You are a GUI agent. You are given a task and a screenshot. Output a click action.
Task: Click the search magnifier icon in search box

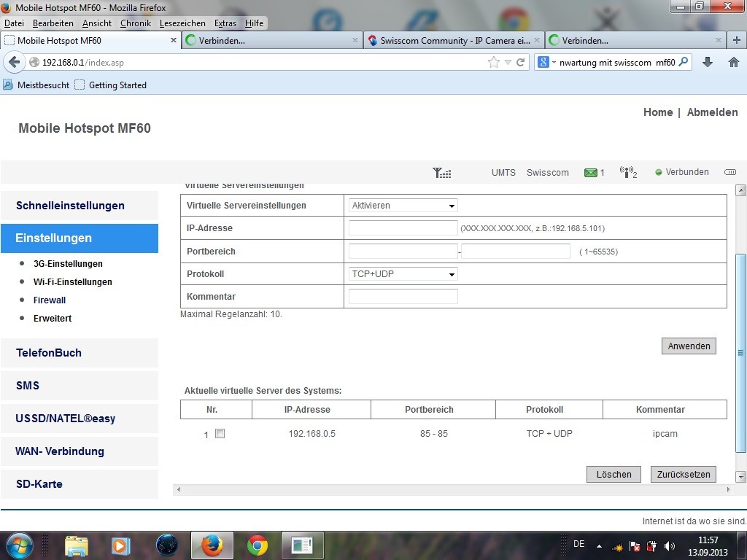[684, 62]
